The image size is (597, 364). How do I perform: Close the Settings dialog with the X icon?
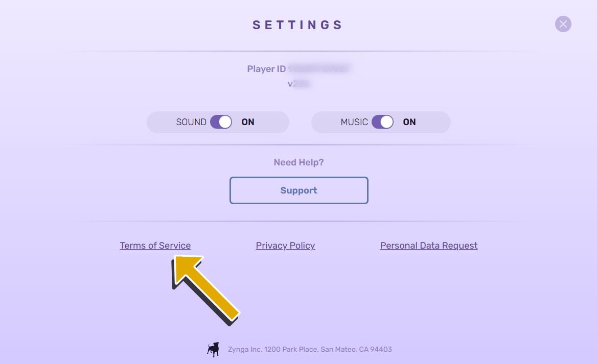click(x=563, y=24)
